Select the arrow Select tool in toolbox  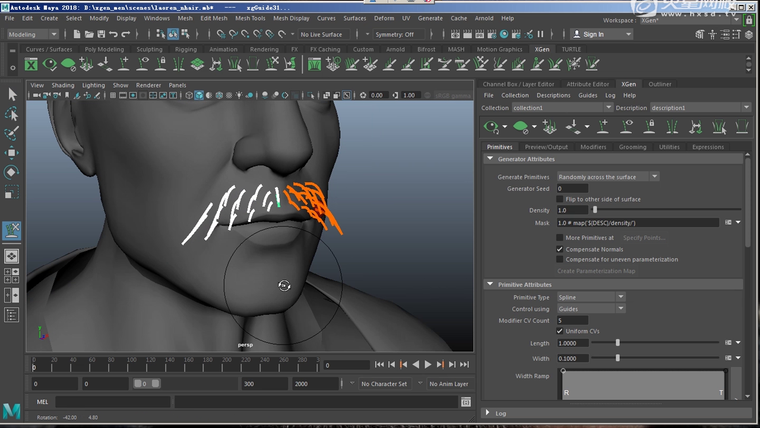coord(12,94)
